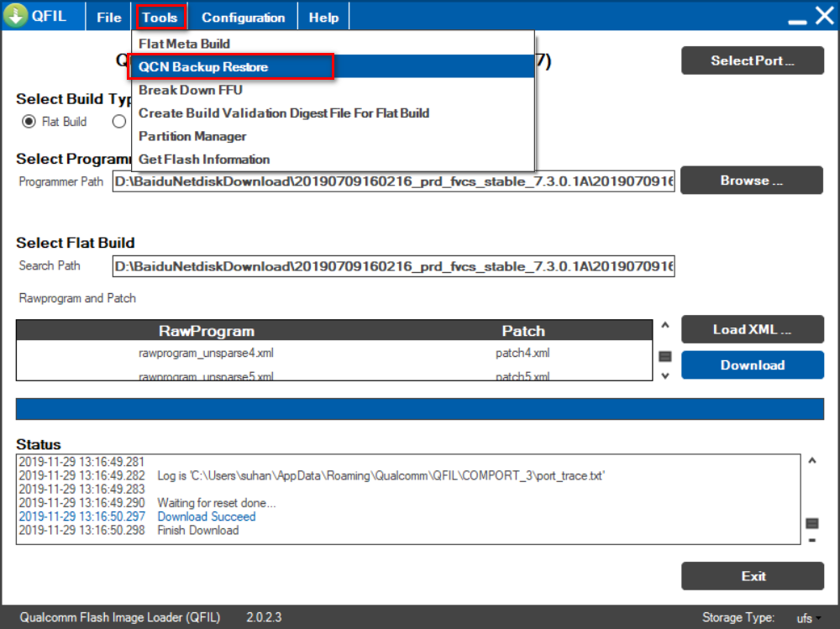Open the Storage Type ufs dropdown

[809, 618]
